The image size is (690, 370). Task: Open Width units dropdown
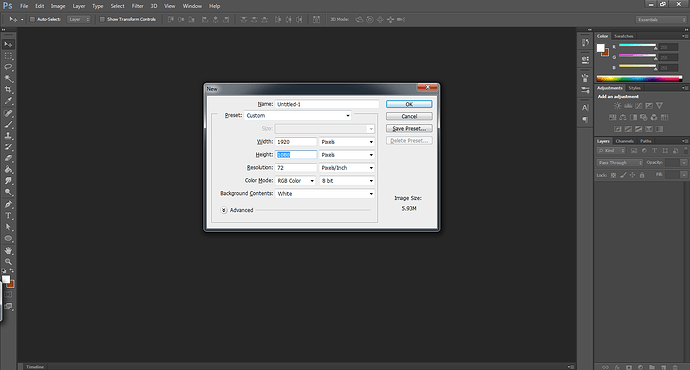click(347, 142)
